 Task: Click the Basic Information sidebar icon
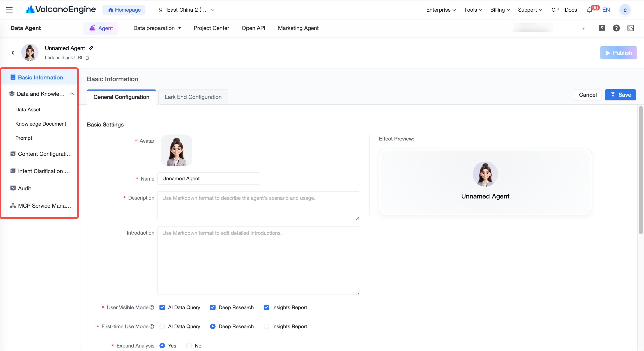(x=13, y=77)
